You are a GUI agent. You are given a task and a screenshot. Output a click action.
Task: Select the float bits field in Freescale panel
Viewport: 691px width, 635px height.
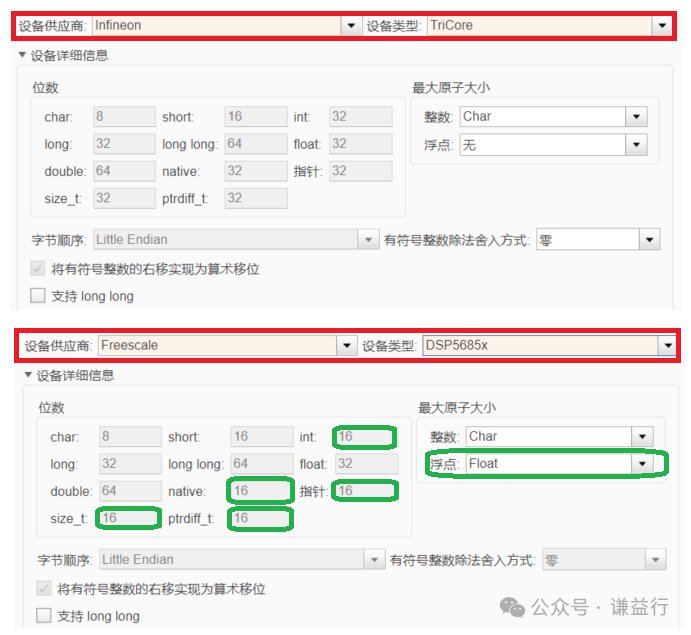point(367,464)
